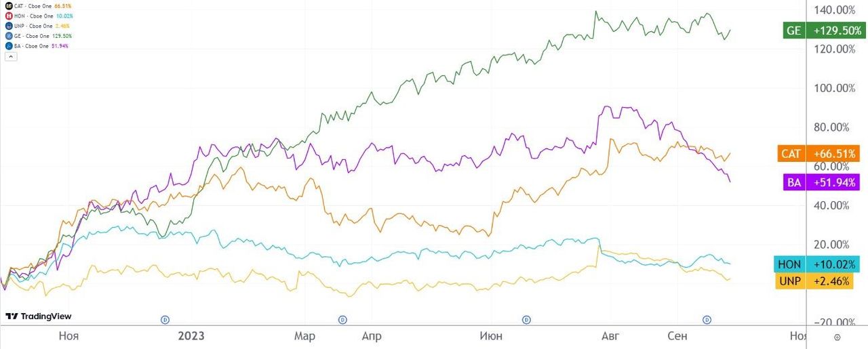Viewport: 868px width, 349px height.
Task: Click dividend marker right of Июн label
Action: [526, 319]
